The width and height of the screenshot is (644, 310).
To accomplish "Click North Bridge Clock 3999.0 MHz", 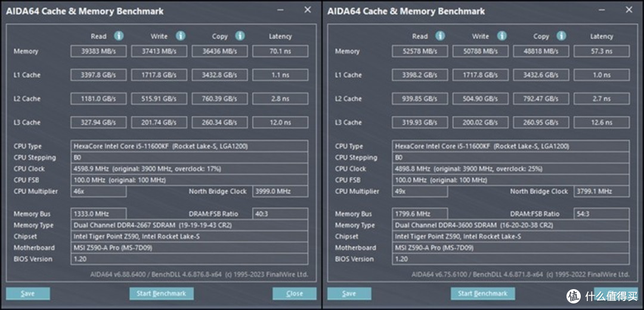I will tap(280, 191).
